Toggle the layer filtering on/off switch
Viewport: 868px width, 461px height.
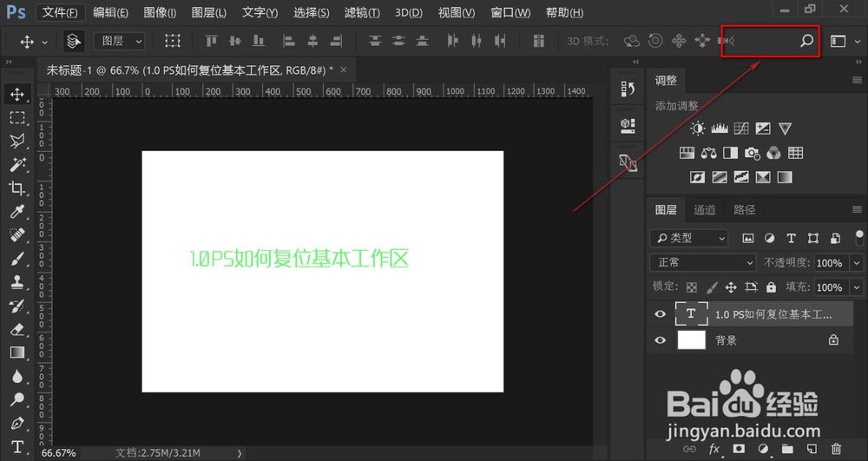(x=859, y=238)
